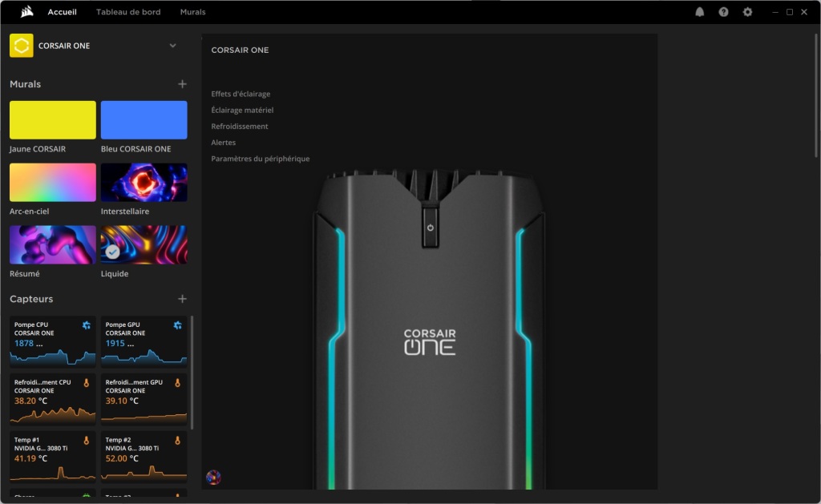This screenshot has height=504, width=821.
Task: Add a new sensor with the Capteurs plus
Action: click(x=182, y=298)
